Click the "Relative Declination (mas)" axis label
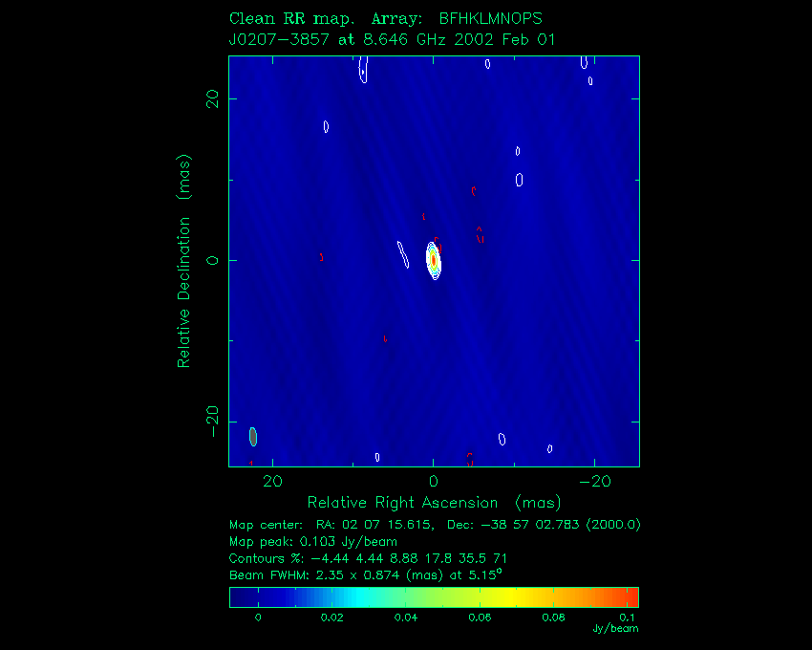 coord(183,261)
